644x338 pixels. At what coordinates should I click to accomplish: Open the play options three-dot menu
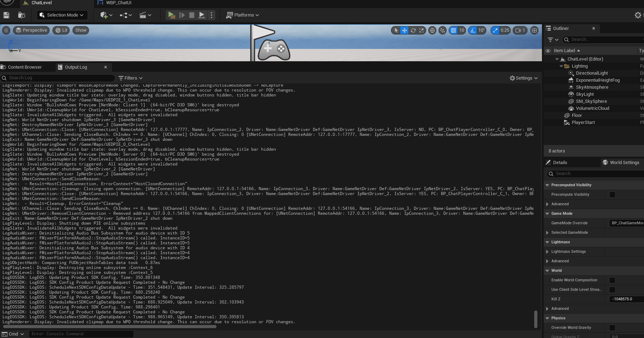click(211, 15)
